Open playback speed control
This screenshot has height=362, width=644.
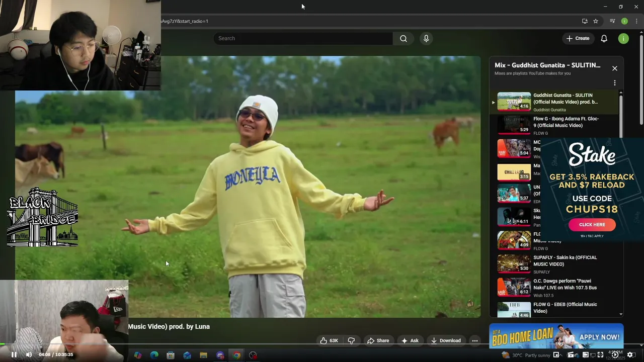615,355
